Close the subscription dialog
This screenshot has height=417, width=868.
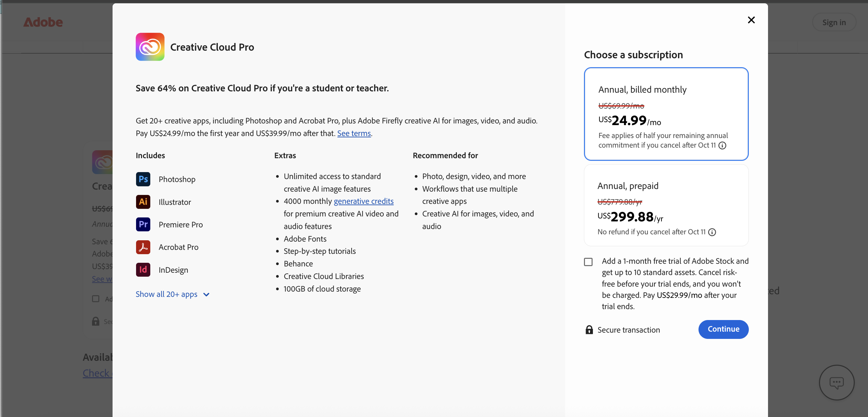coord(751,20)
